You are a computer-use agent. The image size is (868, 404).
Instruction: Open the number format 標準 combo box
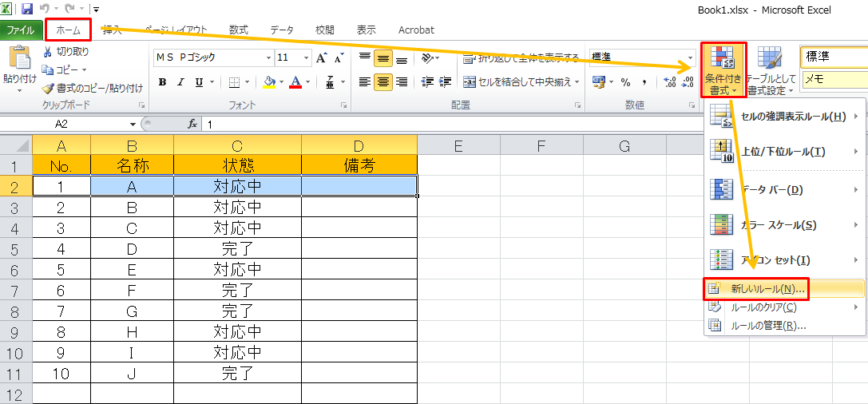pyautogui.click(x=643, y=57)
